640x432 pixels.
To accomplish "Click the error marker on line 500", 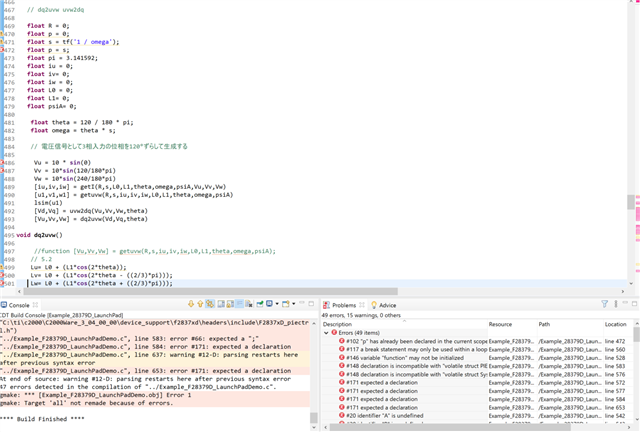I will pyautogui.click(x=2, y=276).
